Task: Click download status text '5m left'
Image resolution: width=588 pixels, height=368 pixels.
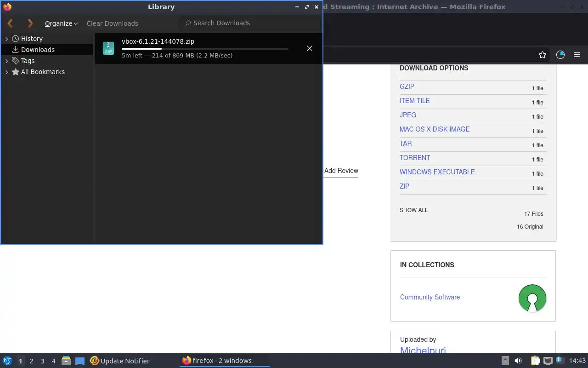Action: point(132,55)
